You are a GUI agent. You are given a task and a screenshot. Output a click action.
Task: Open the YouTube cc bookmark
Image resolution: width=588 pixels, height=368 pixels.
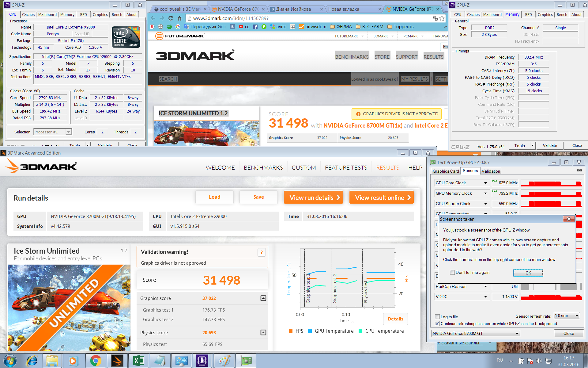click(x=244, y=27)
